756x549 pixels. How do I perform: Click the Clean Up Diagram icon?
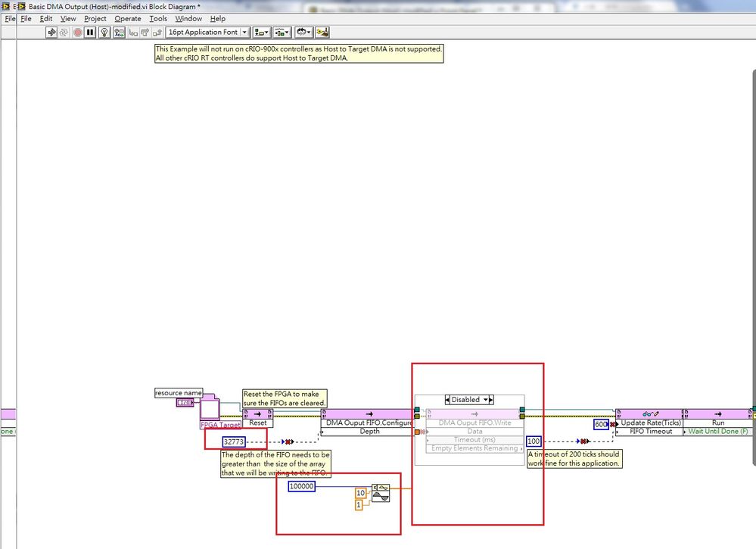[x=322, y=33]
